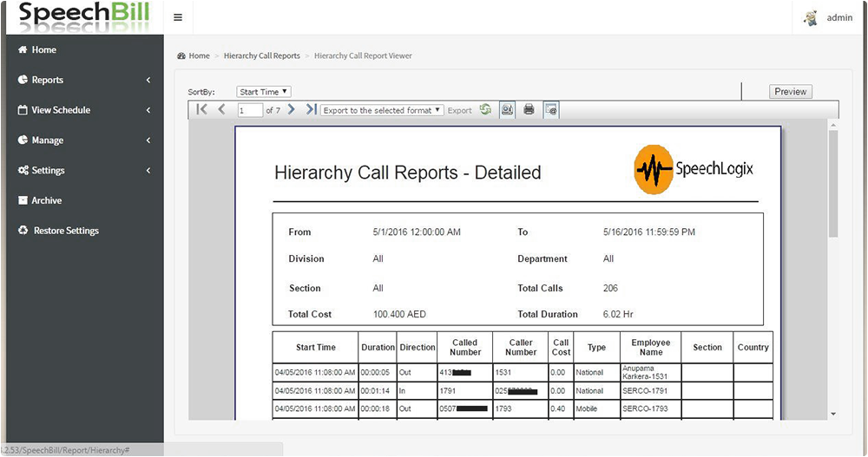The width and height of the screenshot is (868, 457).
Task: Open the SortBy Start Time dropdown
Action: (x=264, y=92)
